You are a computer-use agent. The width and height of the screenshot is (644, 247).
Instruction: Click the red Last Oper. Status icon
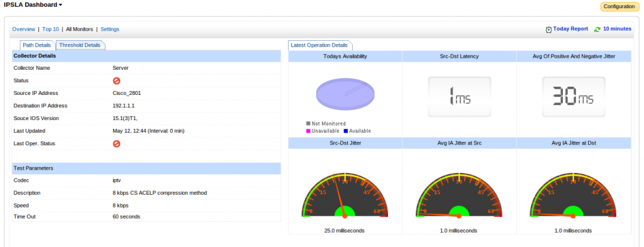(x=116, y=144)
